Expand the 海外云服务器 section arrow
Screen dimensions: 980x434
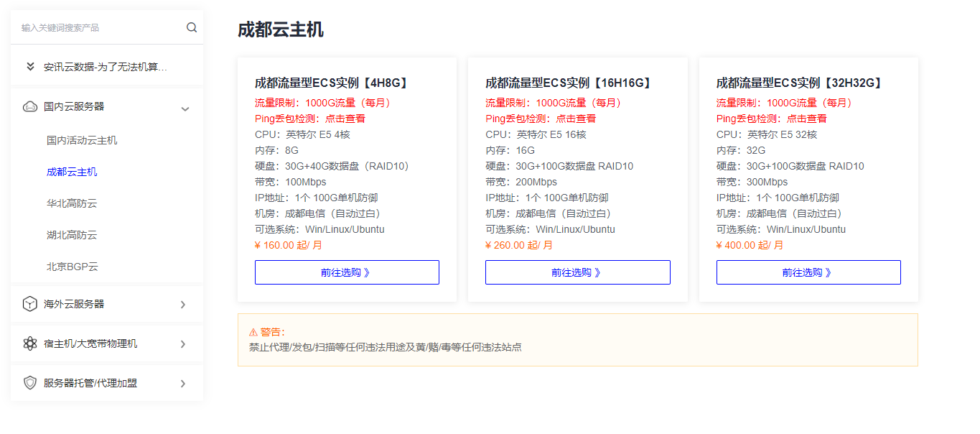183,305
